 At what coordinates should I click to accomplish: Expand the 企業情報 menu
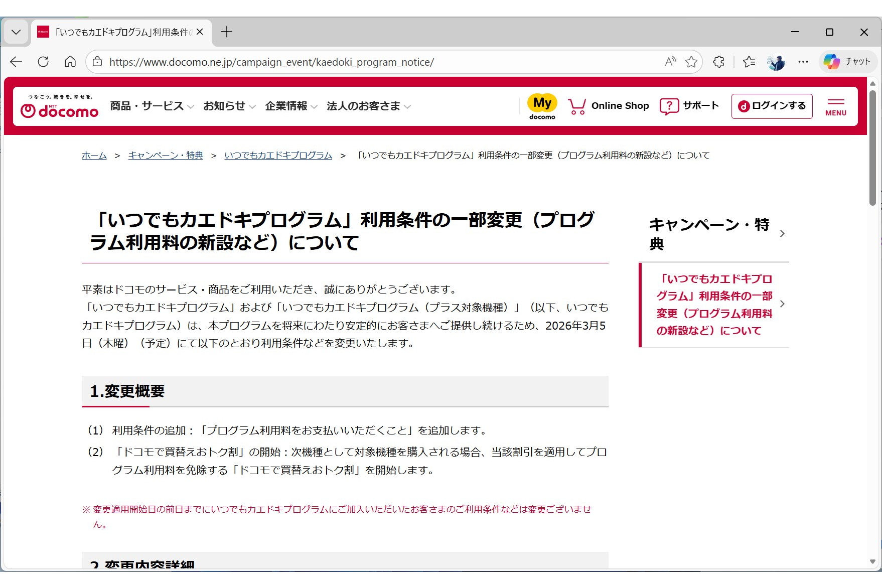(x=291, y=106)
